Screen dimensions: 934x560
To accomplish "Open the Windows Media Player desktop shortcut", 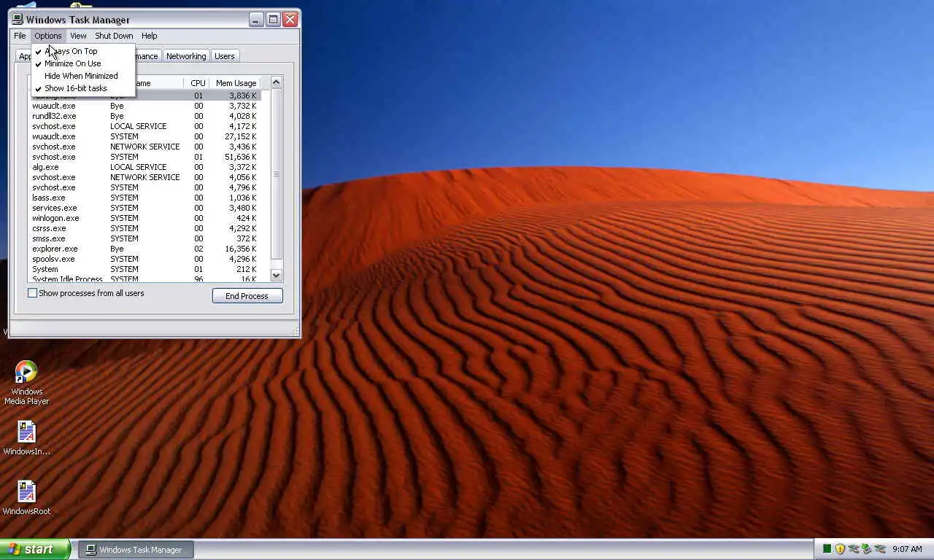I will [26, 383].
